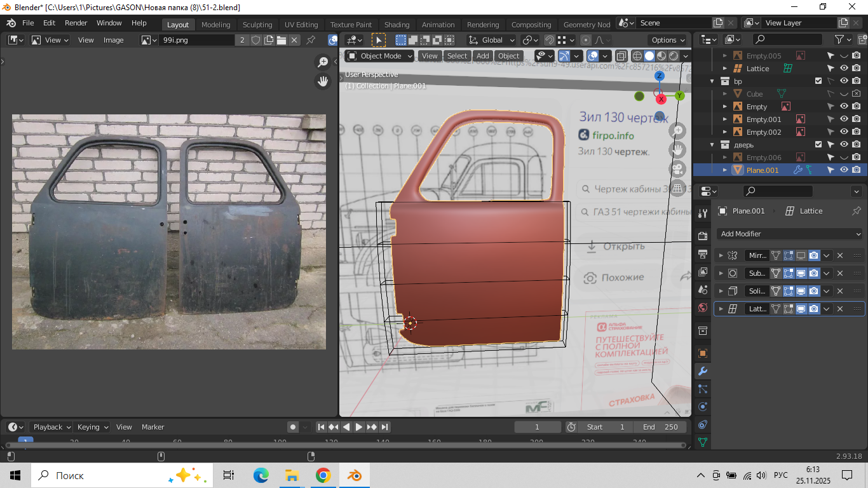Image resolution: width=868 pixels, height=488 pixels.
Task: Pin the properties editor context
Action: (856, 211)
